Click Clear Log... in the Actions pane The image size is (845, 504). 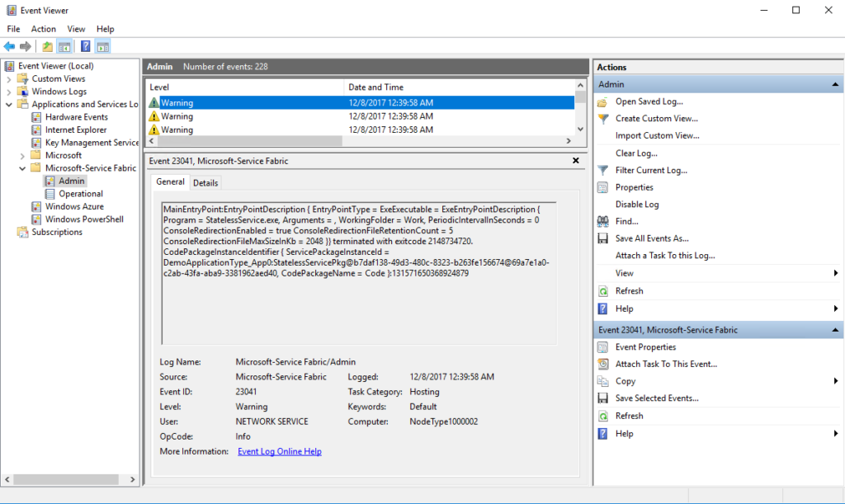tap(636, 153)
